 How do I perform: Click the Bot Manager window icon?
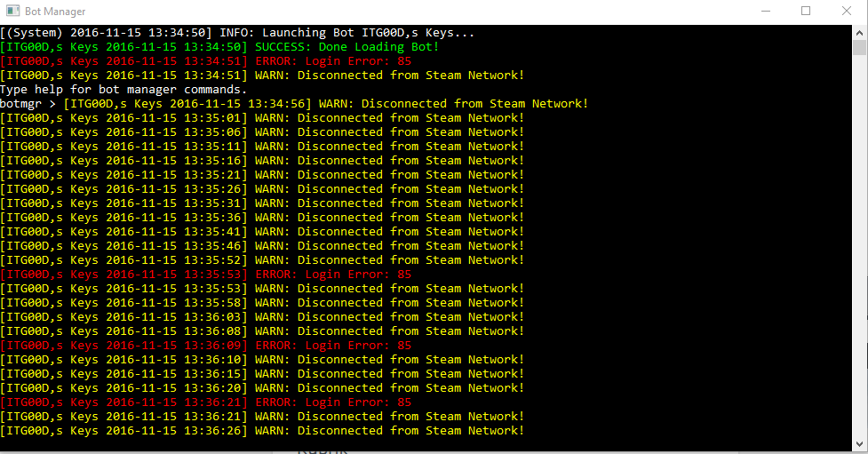coord(12,11)
